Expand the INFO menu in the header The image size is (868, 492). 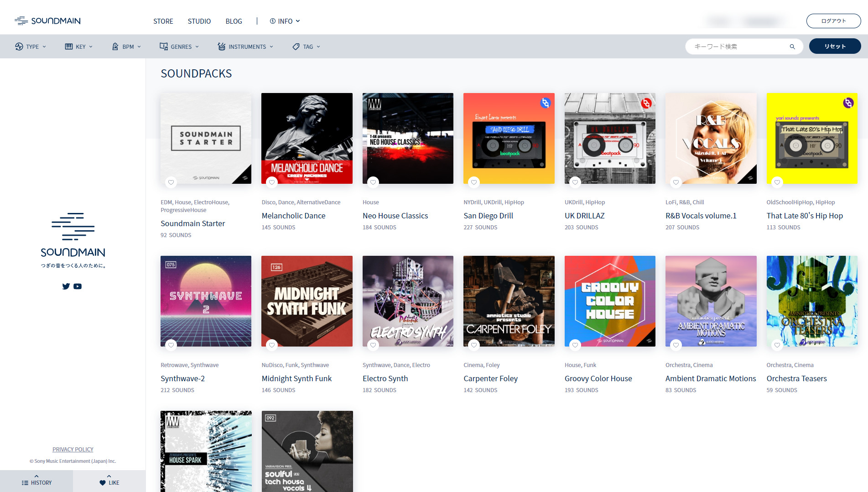tap(285, 21)
